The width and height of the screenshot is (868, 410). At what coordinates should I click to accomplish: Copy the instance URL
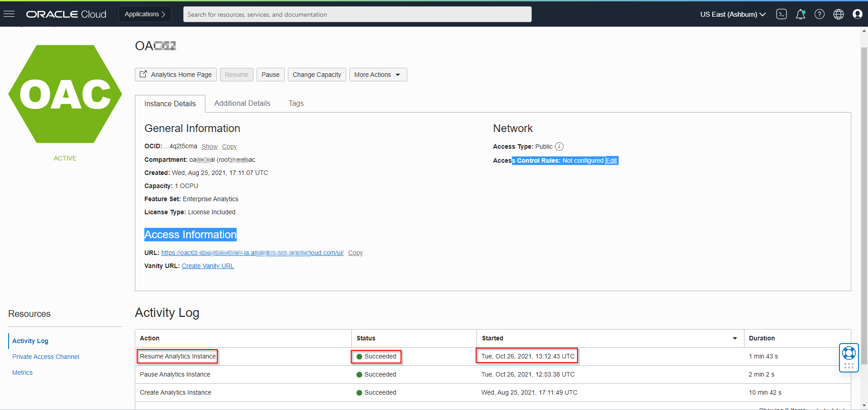coord(355,253)
